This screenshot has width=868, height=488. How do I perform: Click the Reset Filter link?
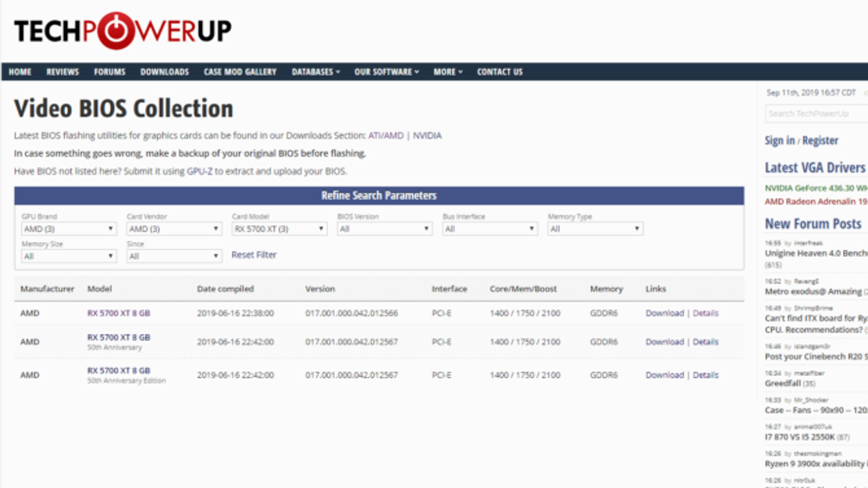coord(254,255)
